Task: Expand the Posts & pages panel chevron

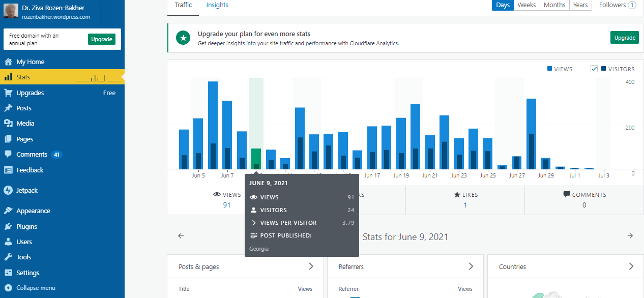Action: point(311,266)
